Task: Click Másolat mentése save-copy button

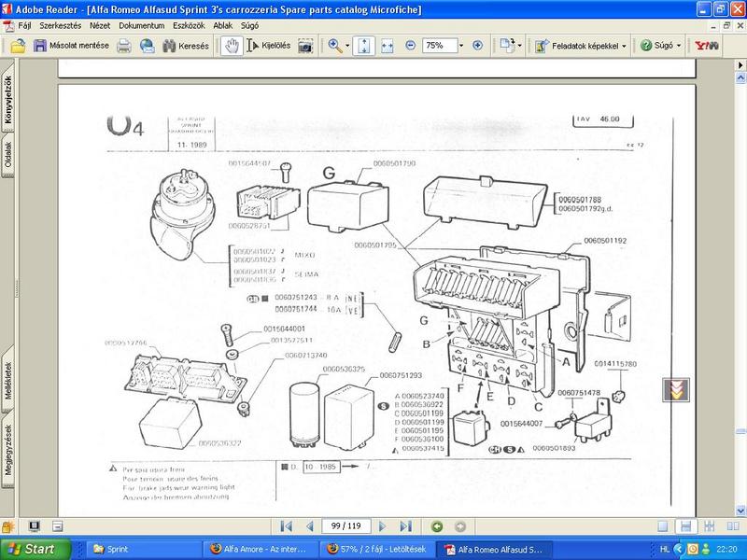Action: (72, 46)
